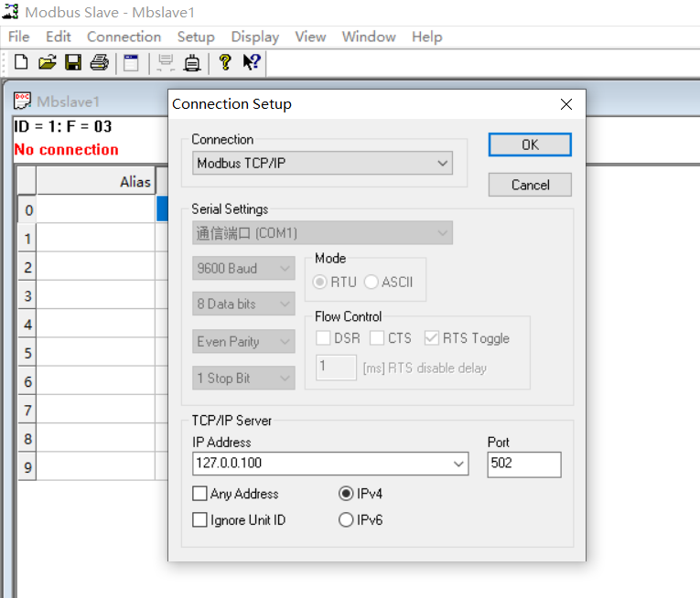Open the Even Parity dropdown

tap(243, 341)
